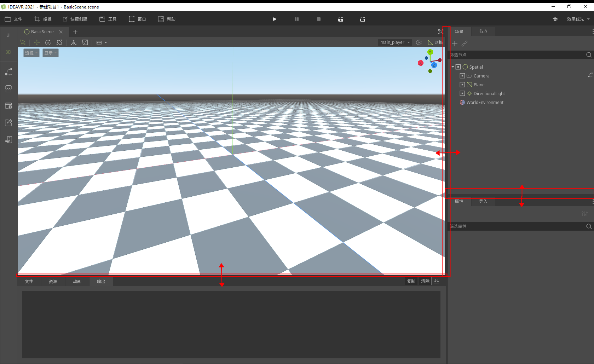This screenshot has width=594, height=364.
Task: Switch to the 导入 tab
Action: point(483,201)
